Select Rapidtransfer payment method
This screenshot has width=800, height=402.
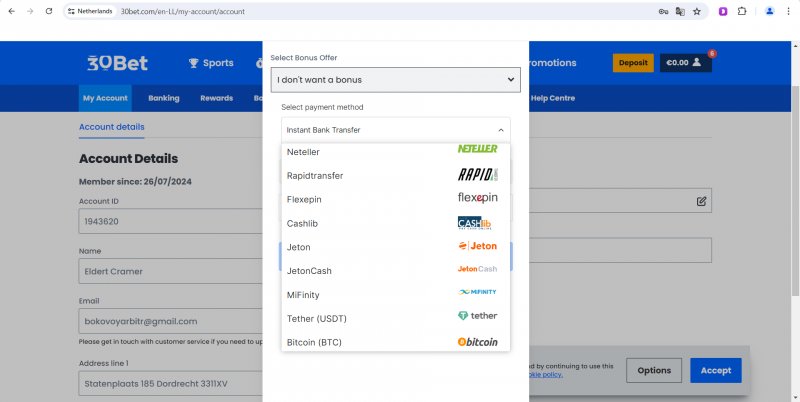click(x=395, y=175)
